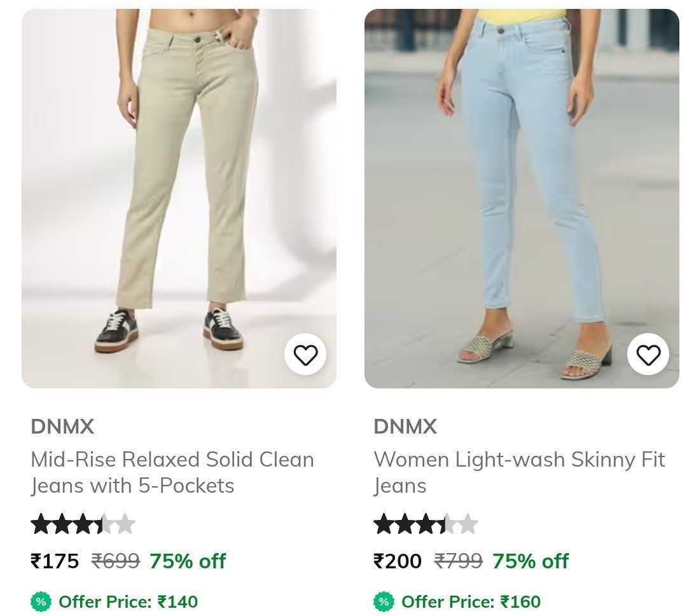This screenshot has width=687, height=616.
Task: Click 75% off text next to ₹699
Action: tap(188, 561)
